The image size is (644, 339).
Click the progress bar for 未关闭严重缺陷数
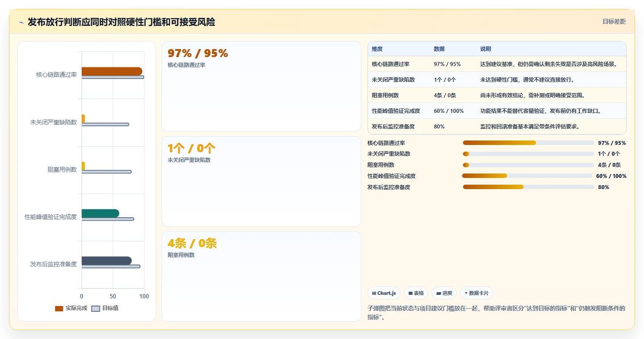pyautogui.click(x=528, y=154)
